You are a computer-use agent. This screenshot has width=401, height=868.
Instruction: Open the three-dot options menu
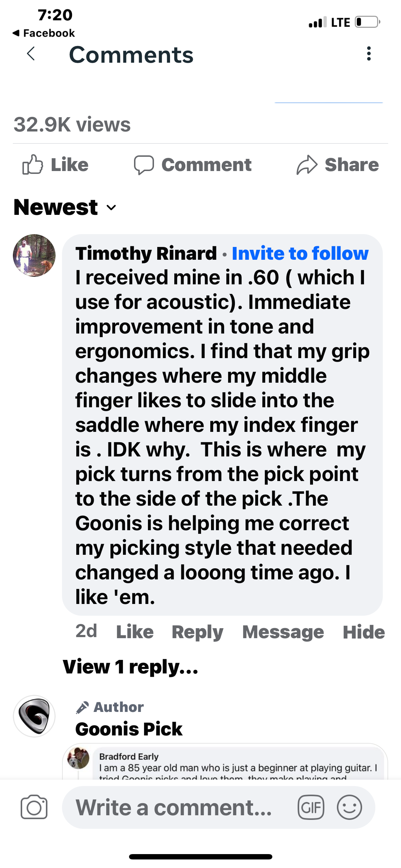pos(369,54)
